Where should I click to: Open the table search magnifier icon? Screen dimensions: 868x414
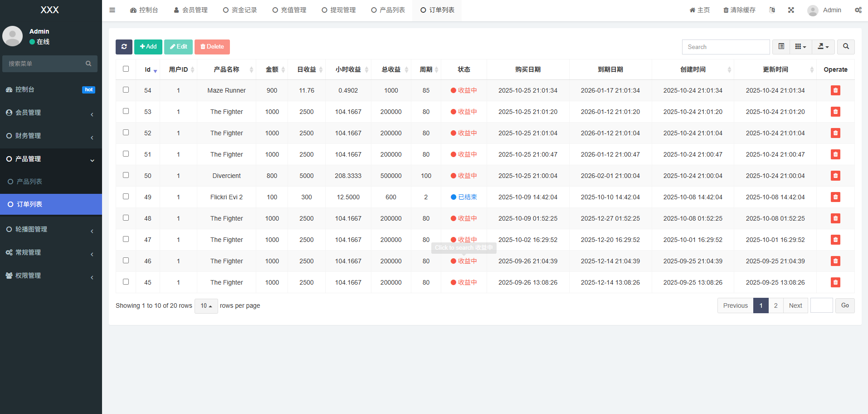pyautogui.click(x=845, y=47)
